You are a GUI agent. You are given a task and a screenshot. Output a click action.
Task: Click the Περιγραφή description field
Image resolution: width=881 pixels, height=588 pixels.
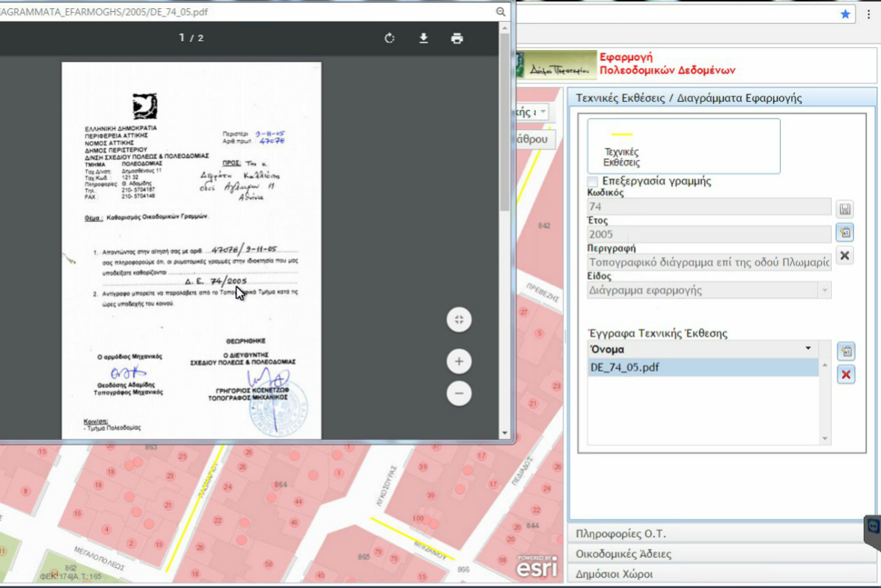(x=709, y=263)
